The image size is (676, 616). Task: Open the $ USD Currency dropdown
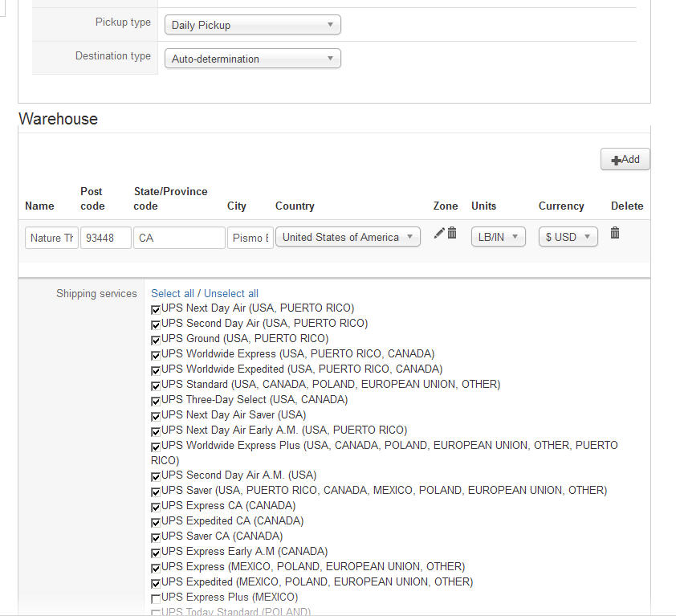click(x=568, y=237)
